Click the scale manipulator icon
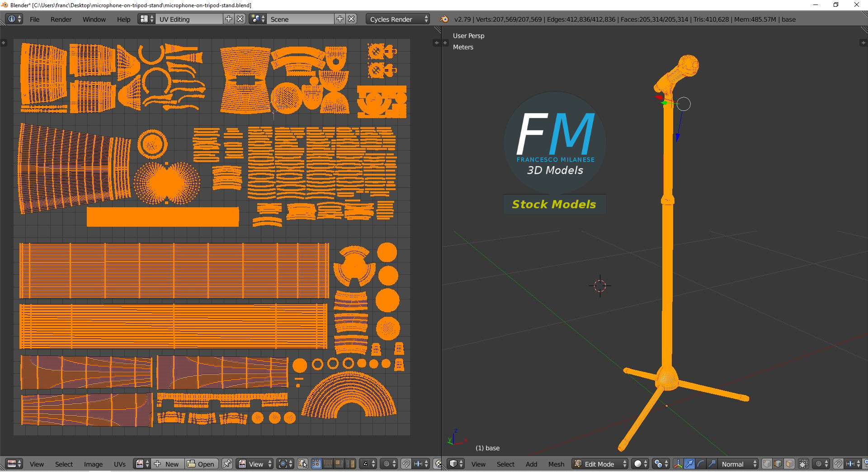The image size is (868, 472). [x=712, y=464]
